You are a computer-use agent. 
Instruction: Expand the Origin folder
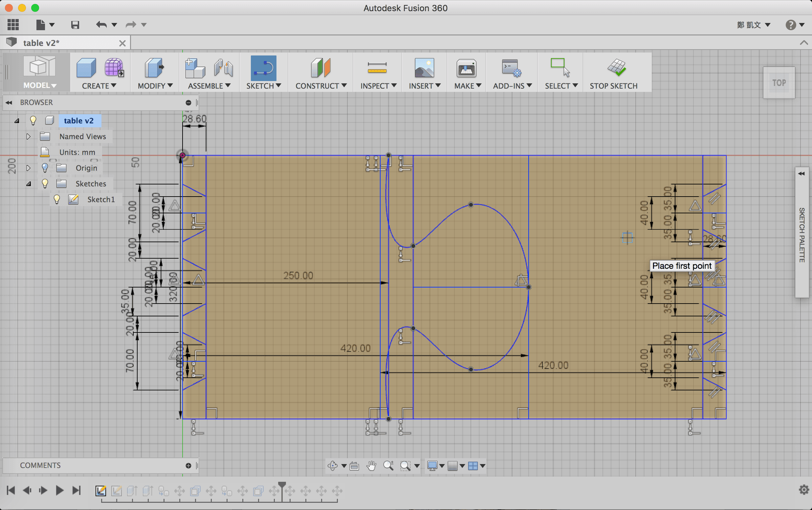tap(28, 168)
